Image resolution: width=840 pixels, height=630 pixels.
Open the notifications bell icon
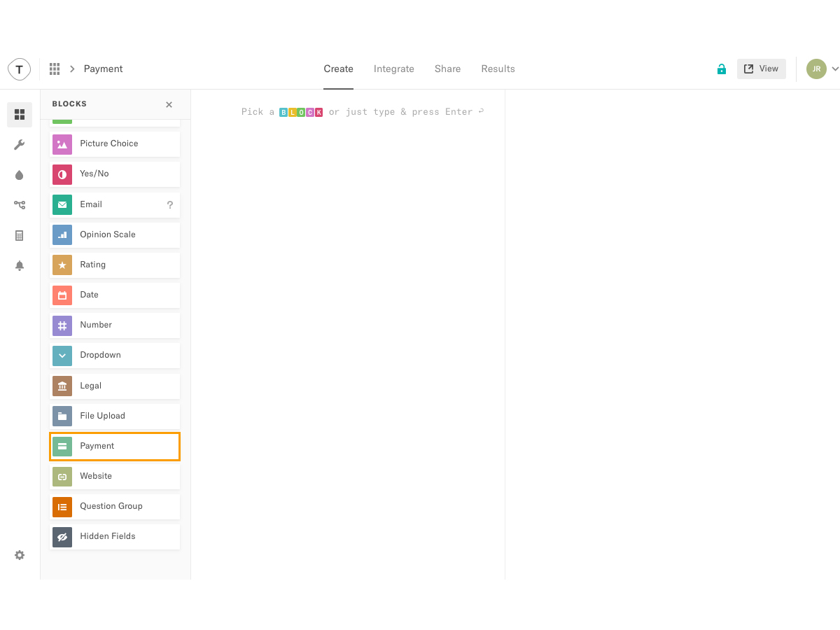coord(20,266)
